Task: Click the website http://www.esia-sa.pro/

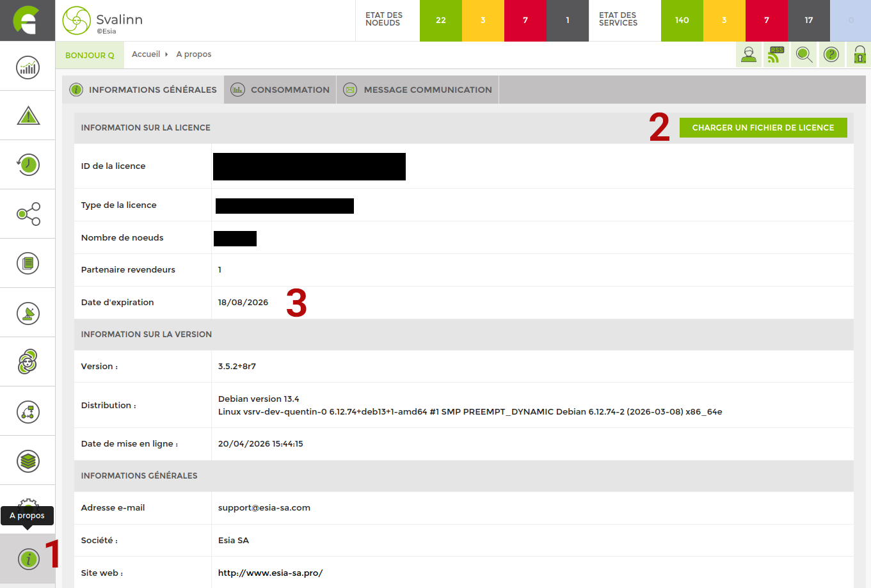Action: 270,573
